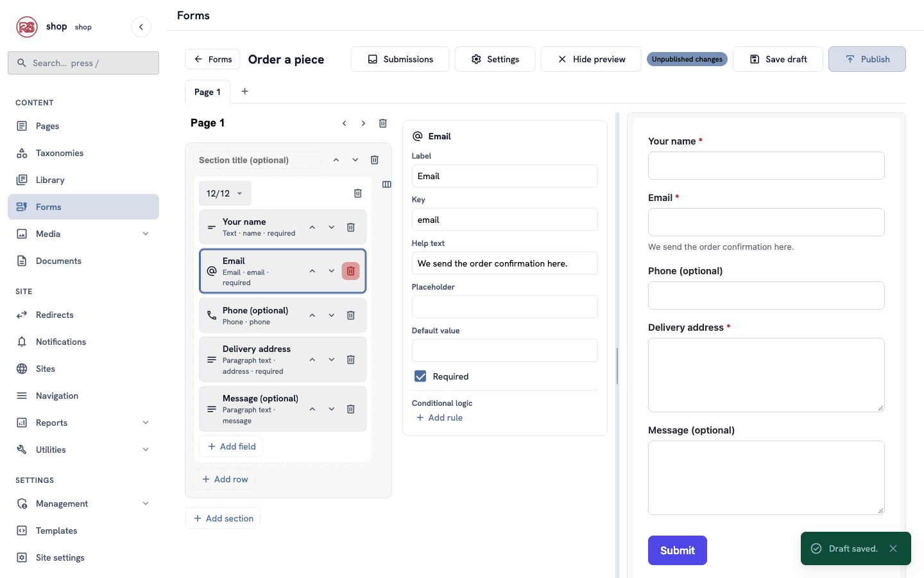Open Redirects in the sidebar

click(x=83, y=315)
